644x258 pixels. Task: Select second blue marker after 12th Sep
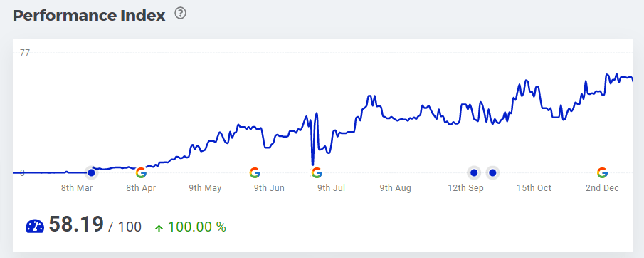493,172
